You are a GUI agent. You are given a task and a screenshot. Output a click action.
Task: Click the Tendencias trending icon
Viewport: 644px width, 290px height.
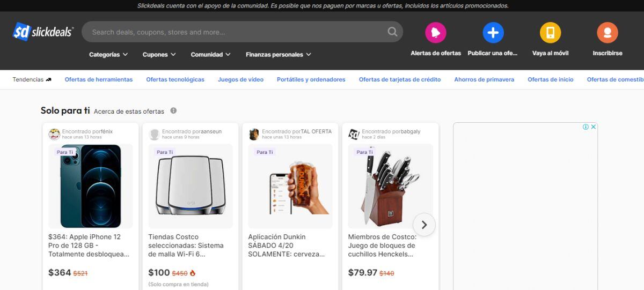(49, 79)
